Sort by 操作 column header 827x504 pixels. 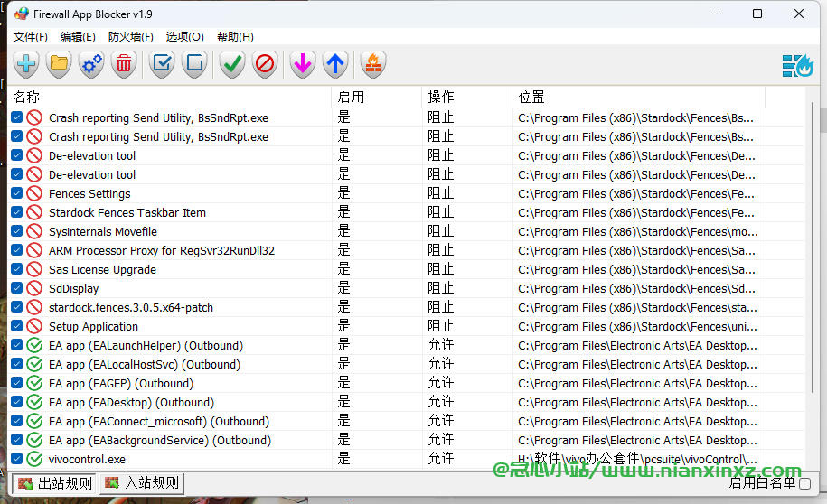pyautogui.click(x=466, y=97)
